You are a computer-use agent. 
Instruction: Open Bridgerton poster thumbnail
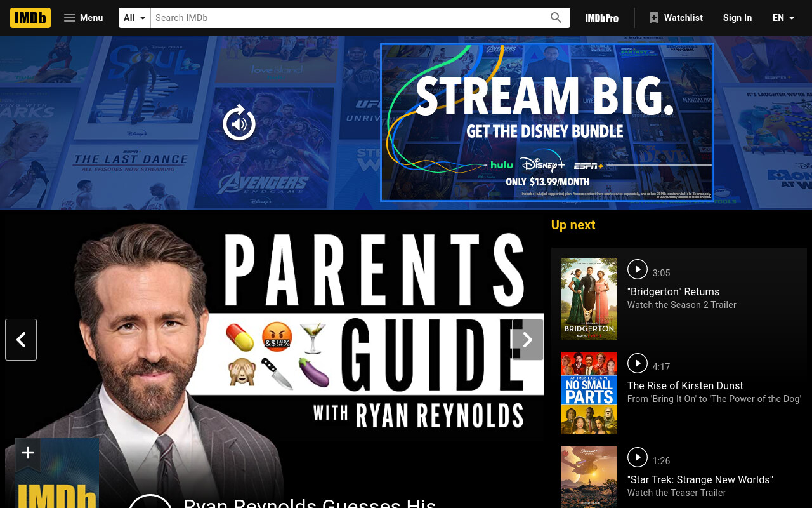589,299
